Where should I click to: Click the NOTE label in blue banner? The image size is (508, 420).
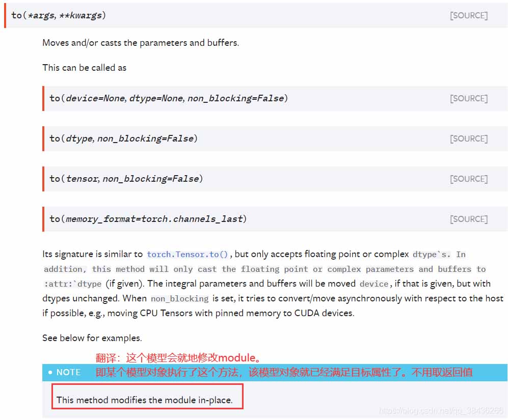(68, 372)
